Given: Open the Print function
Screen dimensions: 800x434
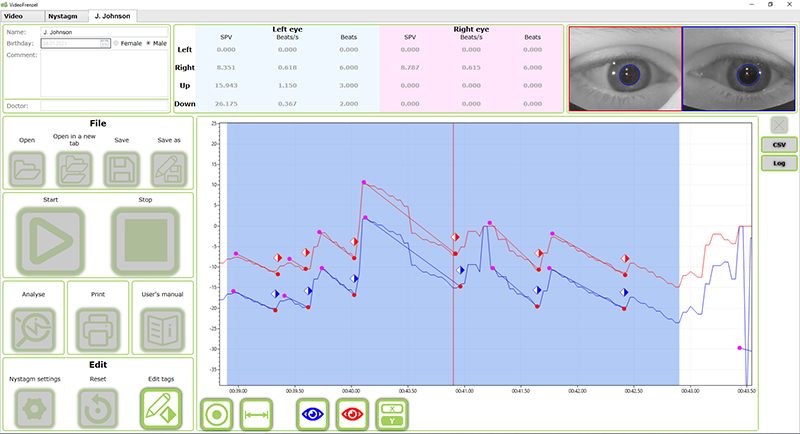Looking at the screenshot, I should 98,329.
